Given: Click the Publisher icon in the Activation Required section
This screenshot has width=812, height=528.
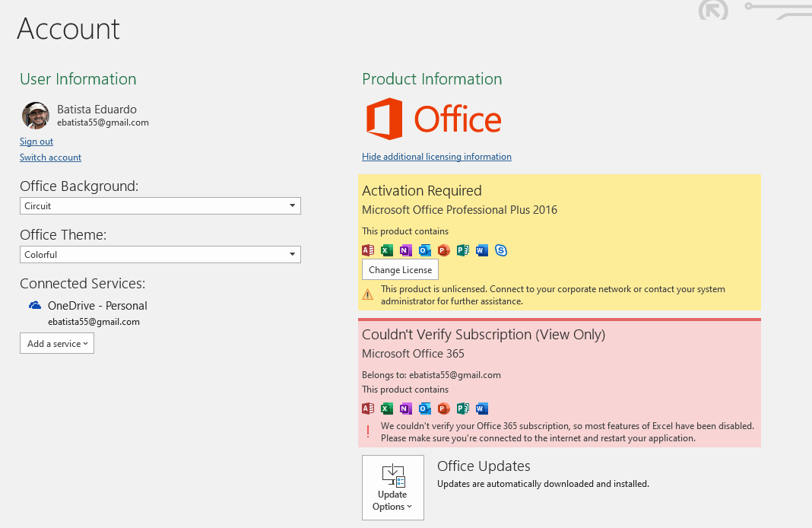Looking at the screenshot, I should point(463,251).
